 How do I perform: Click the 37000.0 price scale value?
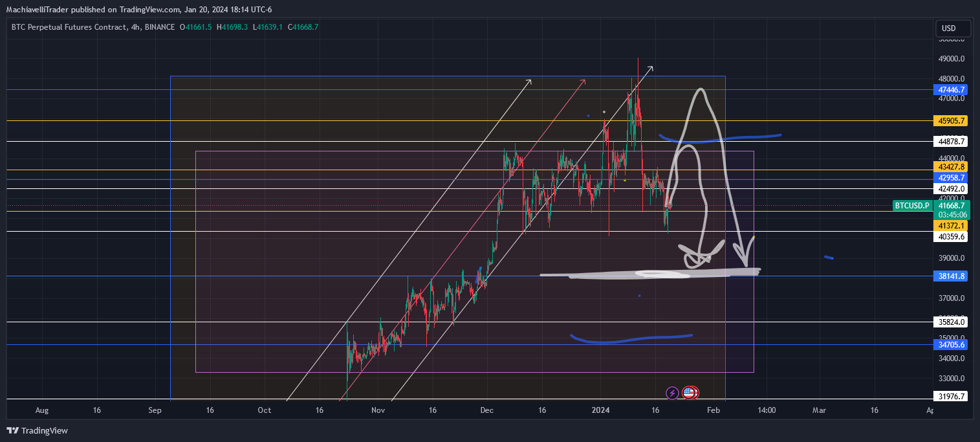952,298
